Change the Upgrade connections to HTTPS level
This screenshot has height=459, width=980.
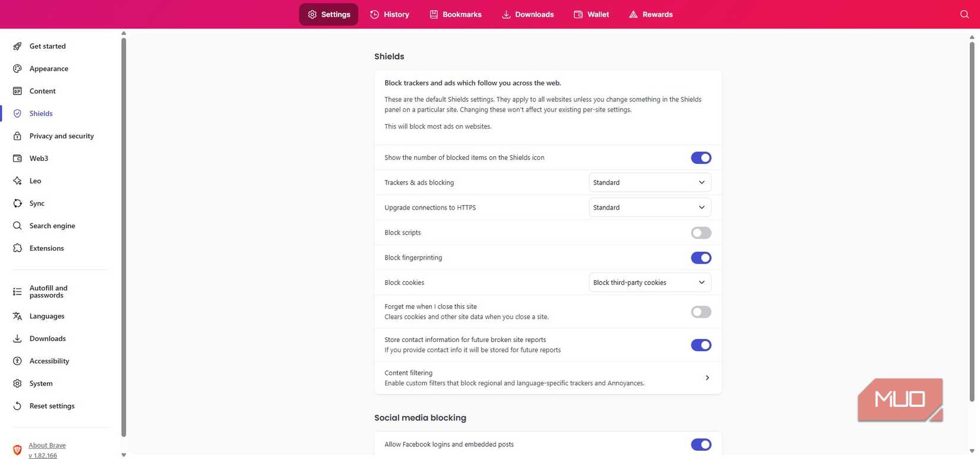(649, 207)
